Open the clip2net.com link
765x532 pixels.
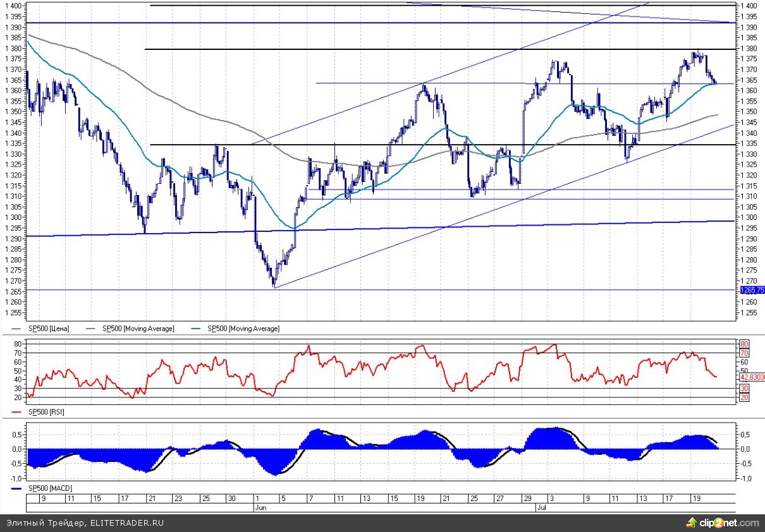tap(728, 523)
